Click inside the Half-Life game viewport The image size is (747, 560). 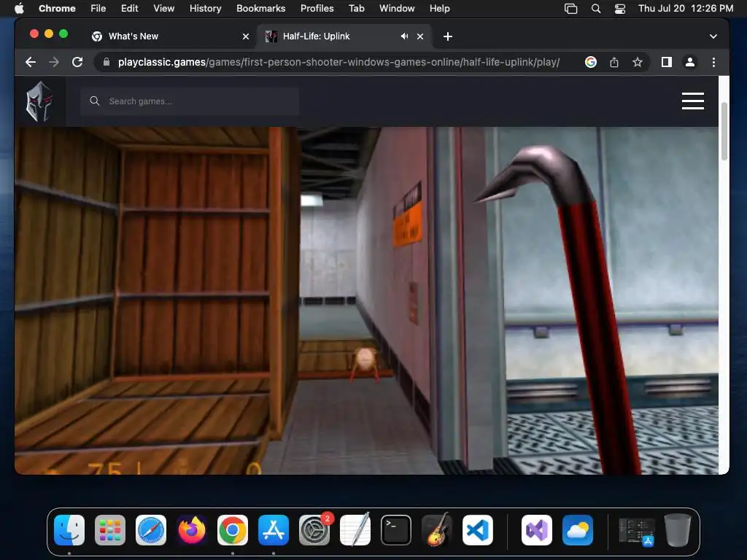tap(366, 300)
